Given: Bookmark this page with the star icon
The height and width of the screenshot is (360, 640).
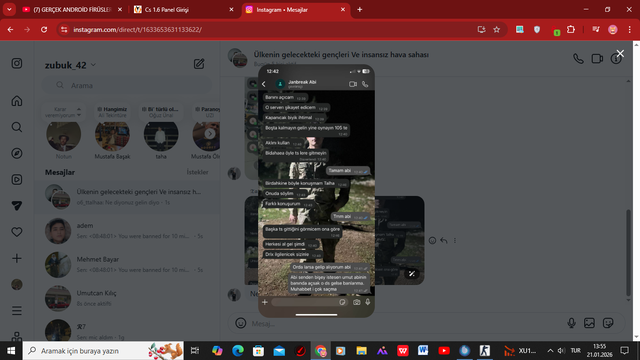Looking at the screenshot, I should [496, 29].
